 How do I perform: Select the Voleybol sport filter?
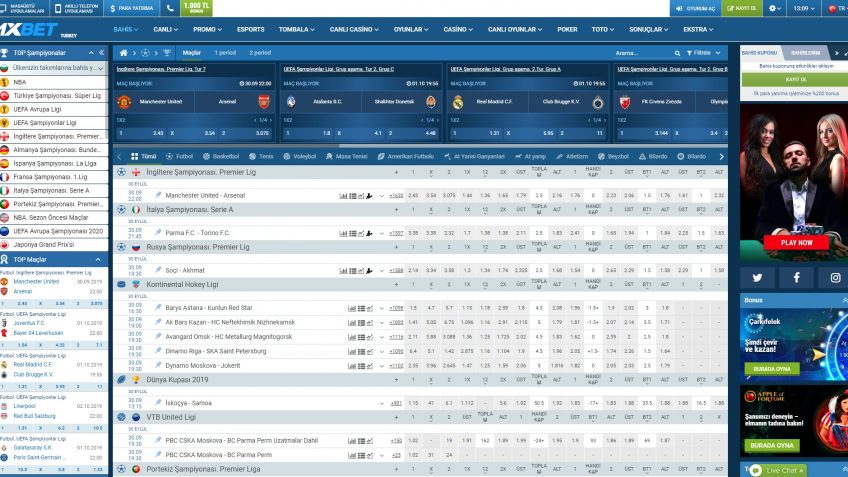300,156
